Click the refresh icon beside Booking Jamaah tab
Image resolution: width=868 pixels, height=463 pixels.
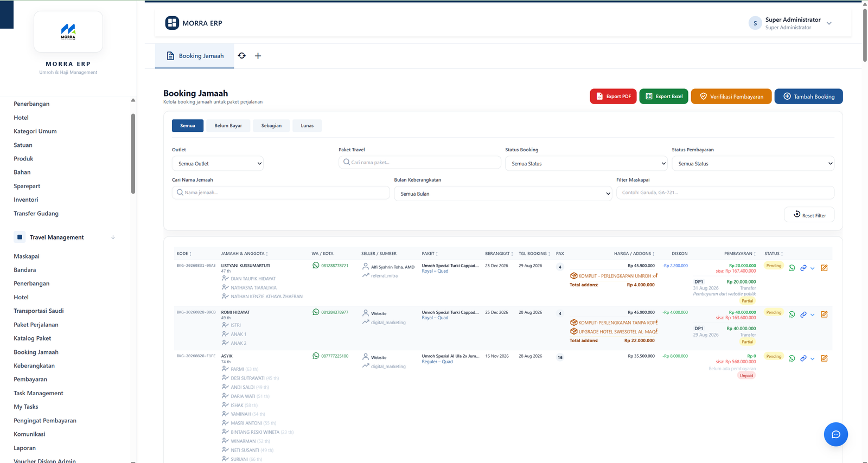(242, 56)
